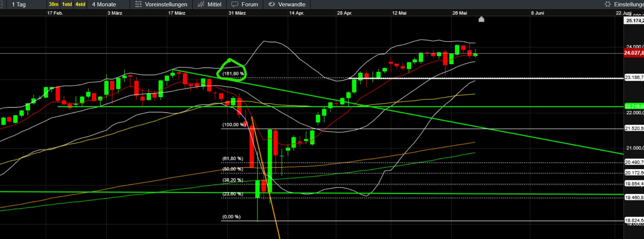Open the '4 Monate' time range selector
The width and height of the screenshot is (644, 239).
104,4
